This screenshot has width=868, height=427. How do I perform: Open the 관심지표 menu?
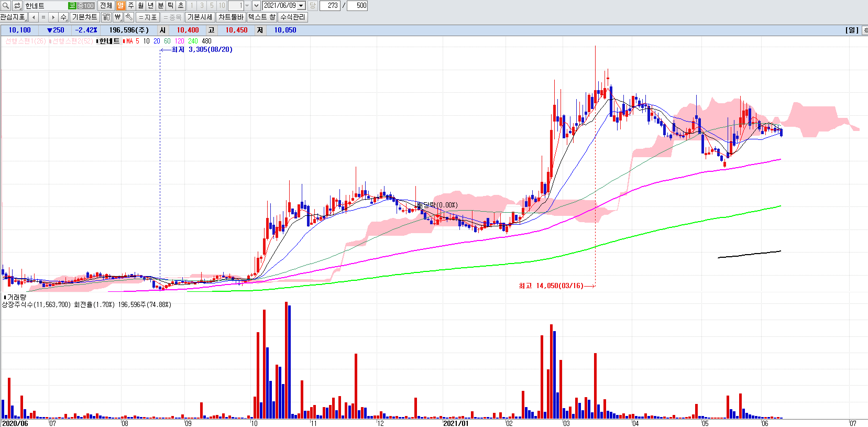pos(13,17)
